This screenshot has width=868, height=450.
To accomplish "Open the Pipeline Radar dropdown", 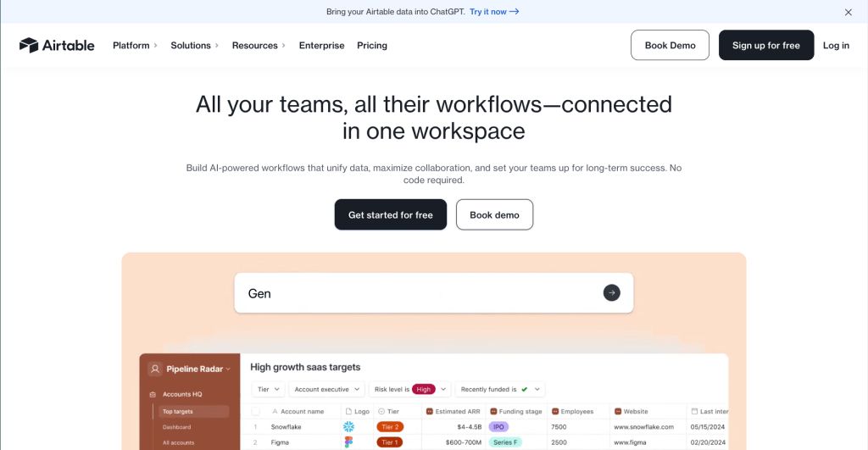I will 227,369.
